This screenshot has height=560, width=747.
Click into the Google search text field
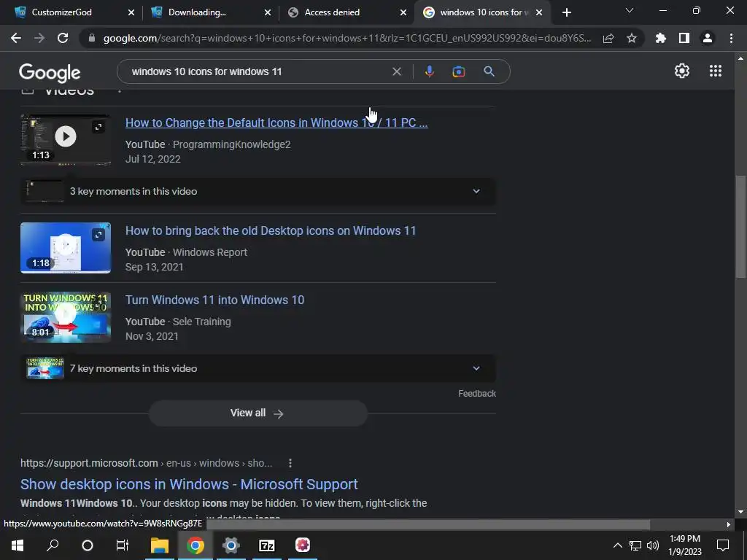pos(258,71)
